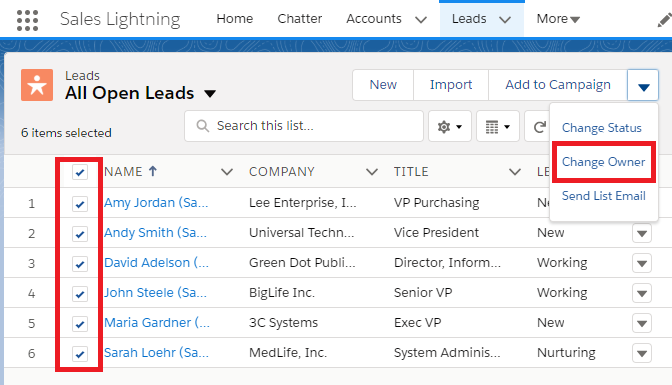Click the BigLife Inc. cell
This screenshot has height=385, width=672.
[x=282, y=292]
